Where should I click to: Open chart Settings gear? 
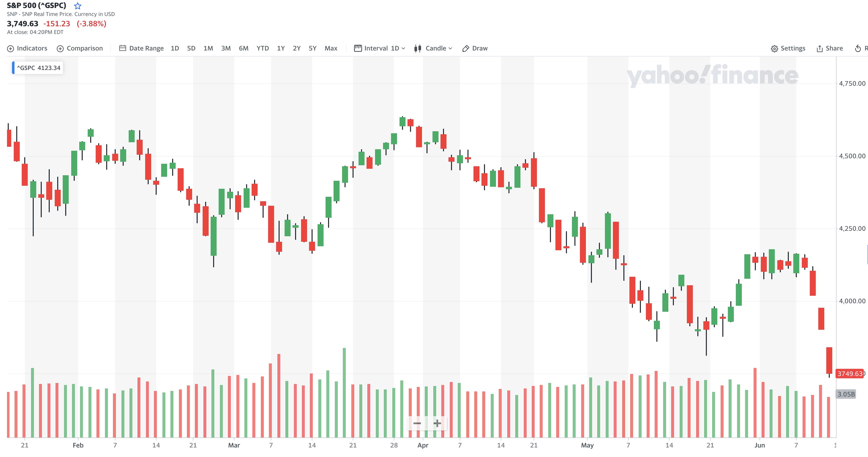(x=774, y=48)
